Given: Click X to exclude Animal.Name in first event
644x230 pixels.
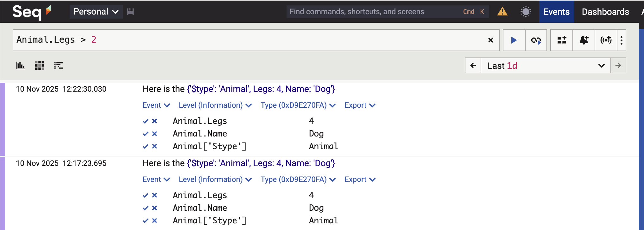Looking at the screenshot, I should [155, 134].
